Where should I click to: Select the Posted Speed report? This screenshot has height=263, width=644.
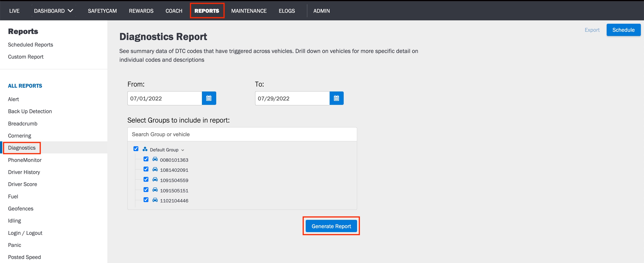25,257
